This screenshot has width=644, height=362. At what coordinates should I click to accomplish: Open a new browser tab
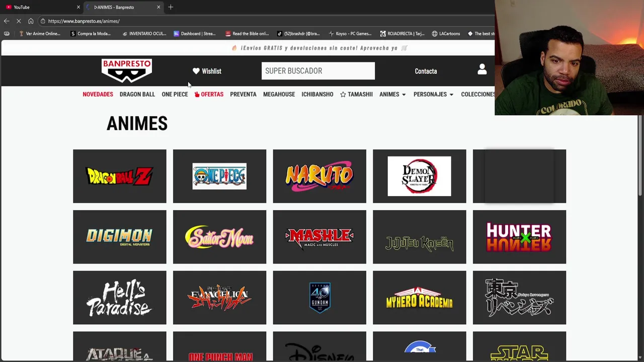(171, 7)
